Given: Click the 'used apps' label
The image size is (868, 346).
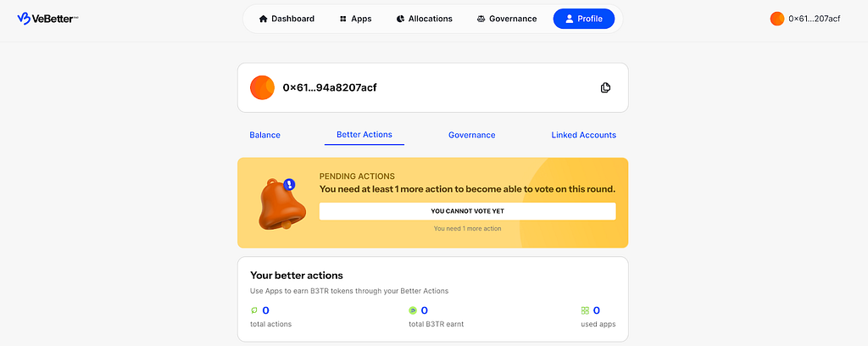Looking at the screenshot, I should [598, 324].
